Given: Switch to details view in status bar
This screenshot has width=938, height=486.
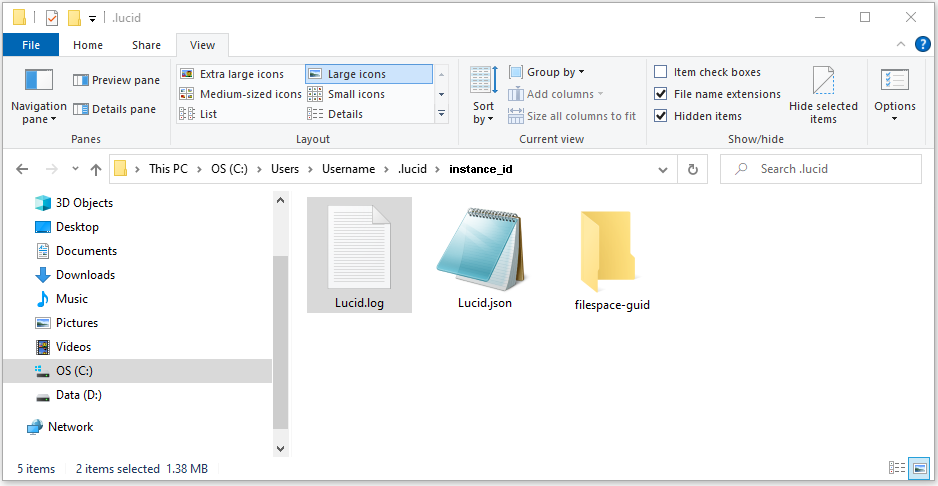Looking at the screenshot, I should (x=897, y=468).
